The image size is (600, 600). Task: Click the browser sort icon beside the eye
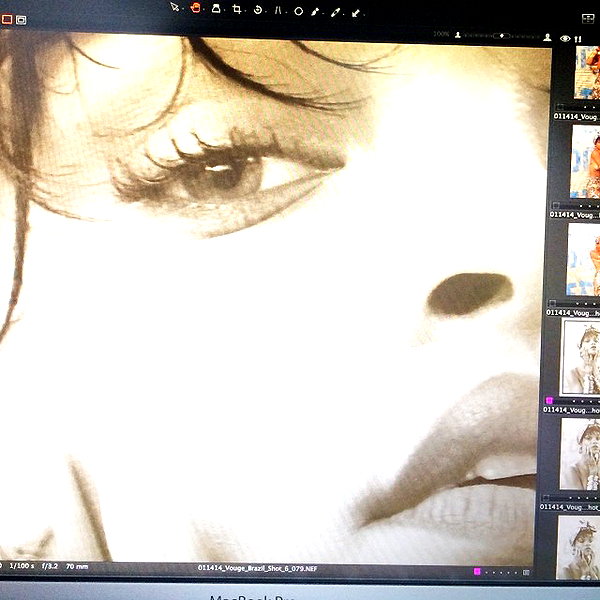click(x=578, y=39)
